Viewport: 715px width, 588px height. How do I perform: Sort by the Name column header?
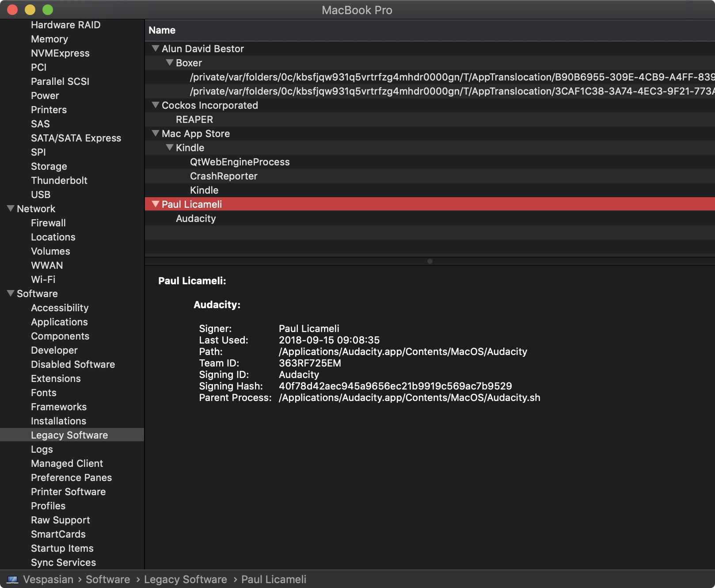click(x=430, y=30)
